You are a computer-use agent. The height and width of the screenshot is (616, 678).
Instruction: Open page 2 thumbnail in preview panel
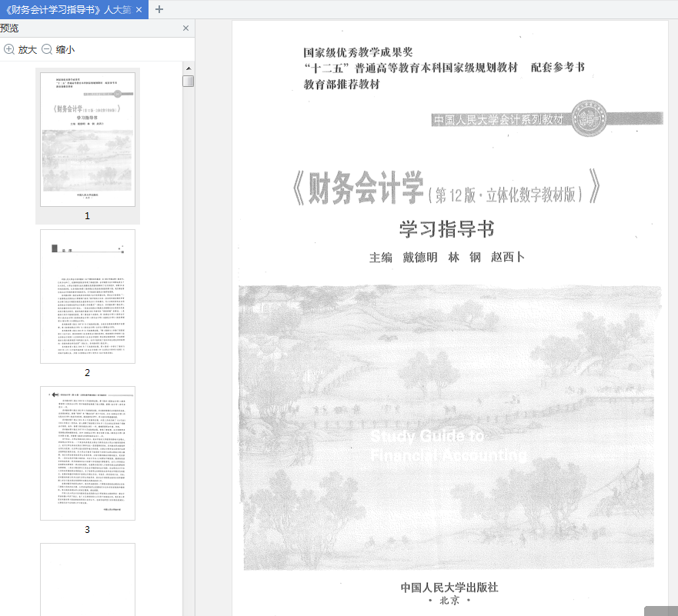[88, 296]
